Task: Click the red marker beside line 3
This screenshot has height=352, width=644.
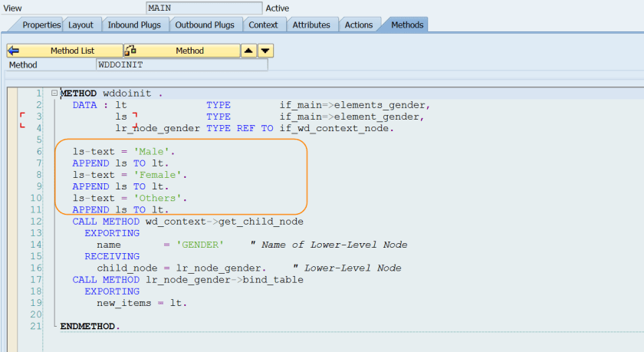Action: 22,116
